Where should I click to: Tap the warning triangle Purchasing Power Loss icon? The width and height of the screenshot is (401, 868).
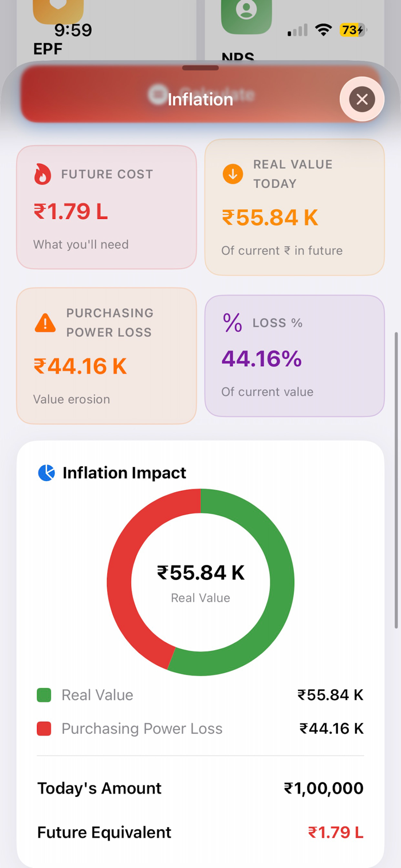(x=45, y=323)
